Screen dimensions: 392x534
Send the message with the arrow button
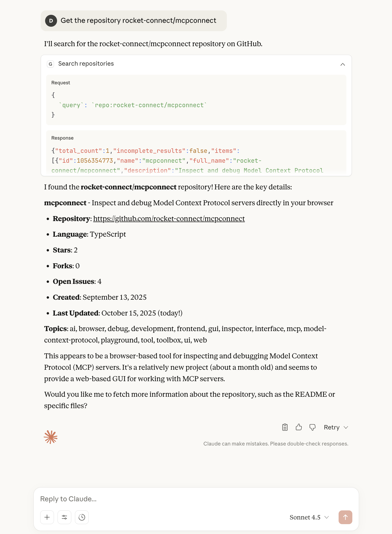(345, 517)
